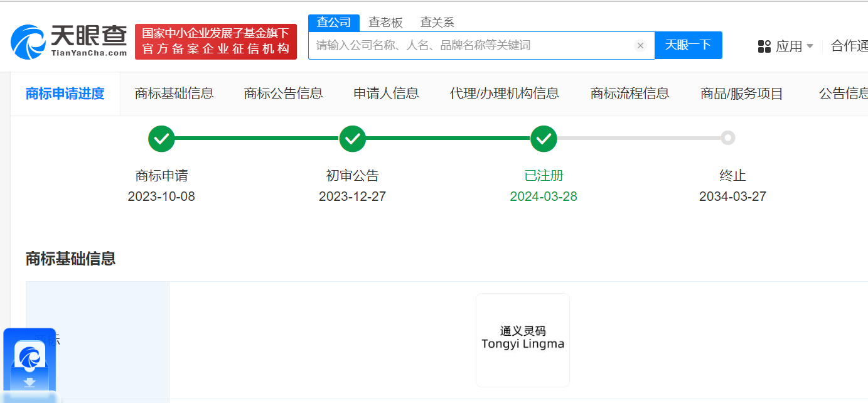Click the 通义灵码 Tongyi Lingma trademark image
The height and width of the screenshot is (403, 868).
(522, 340)
